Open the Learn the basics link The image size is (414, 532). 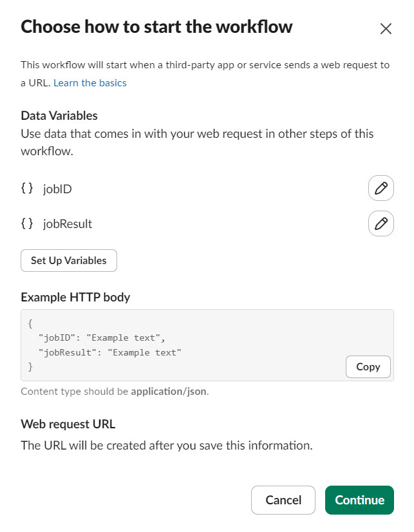pos(90,83)
